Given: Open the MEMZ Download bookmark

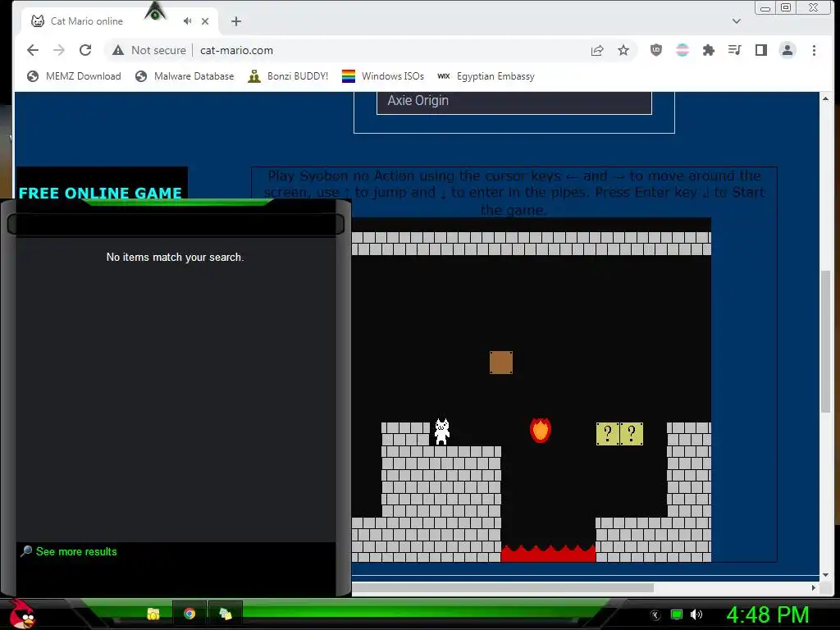Looking at the screenshot, I should 75,76.
